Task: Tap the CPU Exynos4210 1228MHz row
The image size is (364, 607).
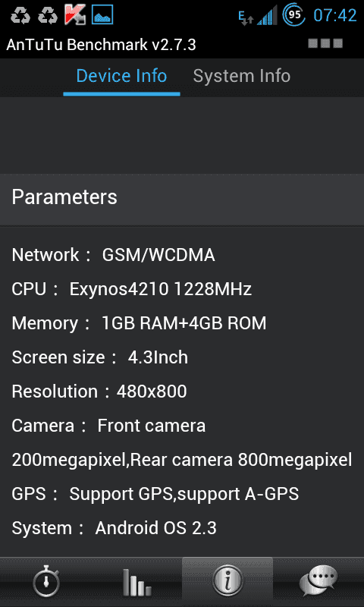Action: (132, 289)
